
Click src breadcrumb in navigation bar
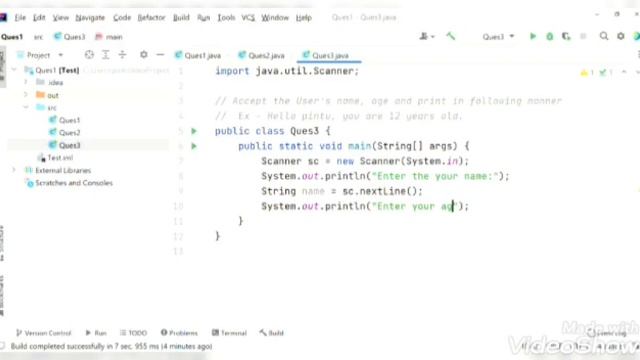click(x=38, y=37)
